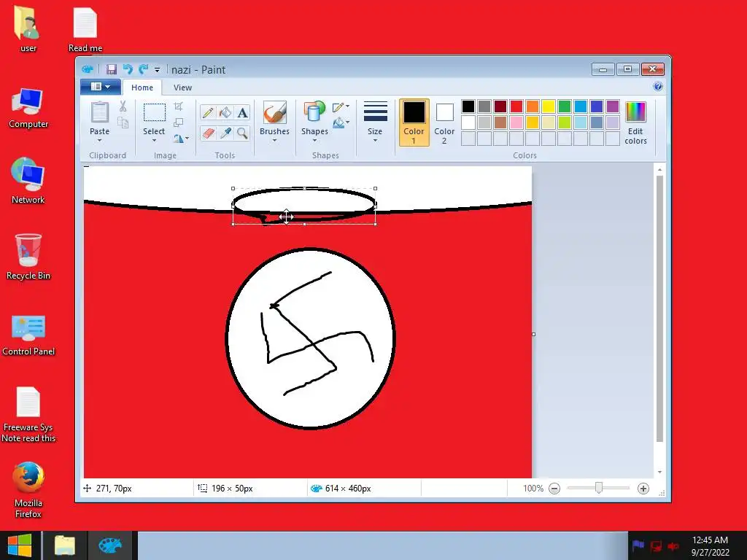Viewport: 747px width, 560px height.
Task: Pick the pink rose color swatch
Action: [516, 122]
